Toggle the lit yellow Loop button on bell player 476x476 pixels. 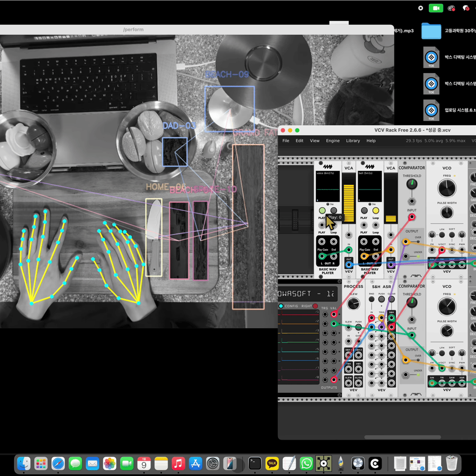pyautogui.click(x=375, y=210)
